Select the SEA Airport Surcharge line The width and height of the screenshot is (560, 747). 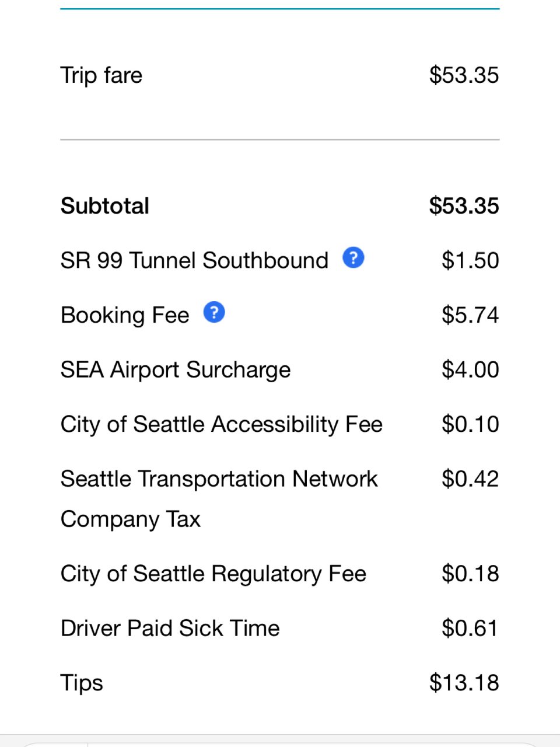(176, 370)
